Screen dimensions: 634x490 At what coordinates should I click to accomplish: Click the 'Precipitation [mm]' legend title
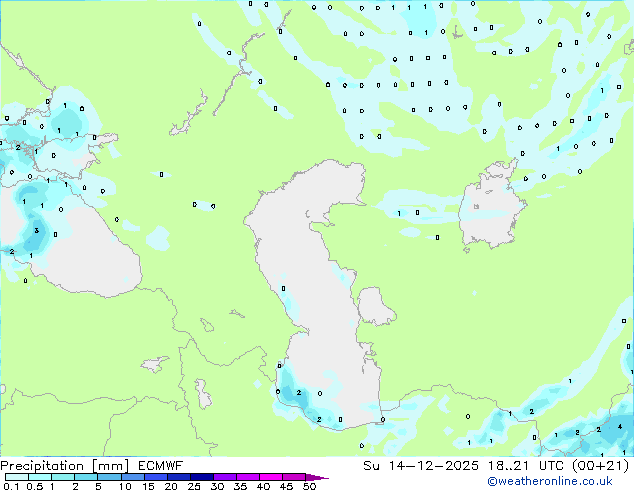(x=65, y=466)
